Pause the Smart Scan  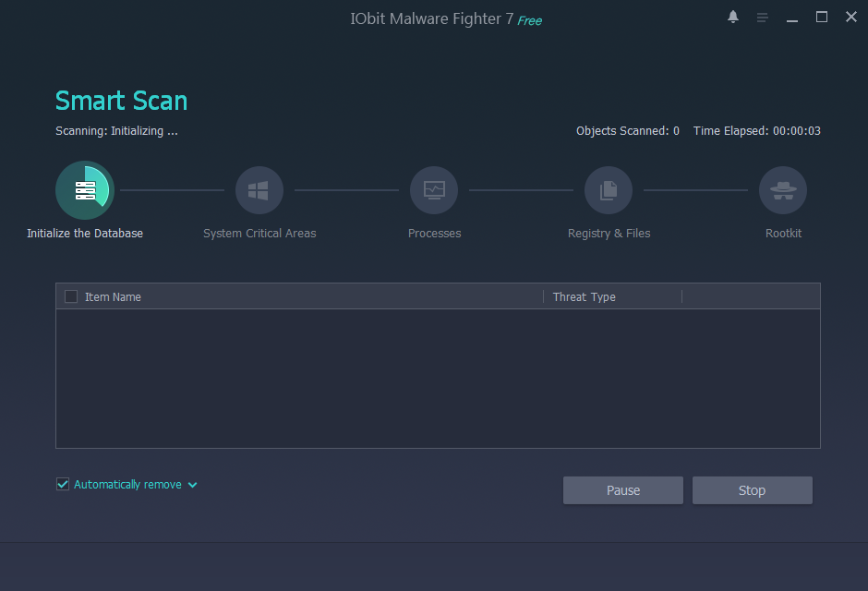coord(622,490)
